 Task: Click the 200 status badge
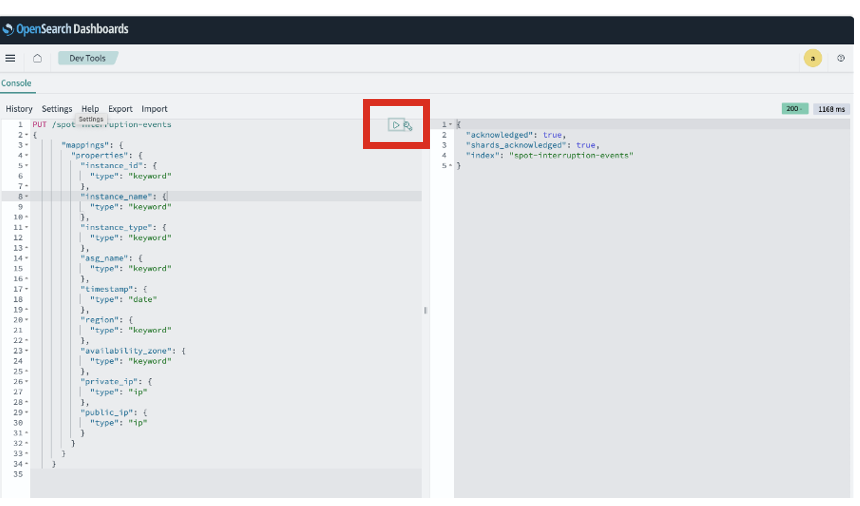coord(794,109)
